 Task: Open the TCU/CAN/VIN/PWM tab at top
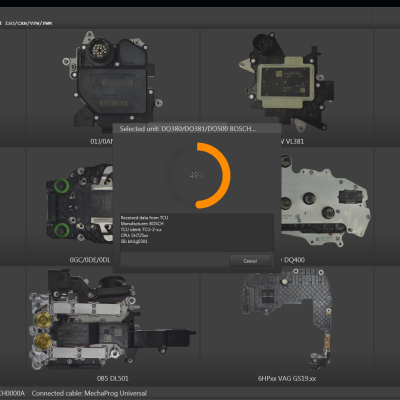[x=27, y=23]
